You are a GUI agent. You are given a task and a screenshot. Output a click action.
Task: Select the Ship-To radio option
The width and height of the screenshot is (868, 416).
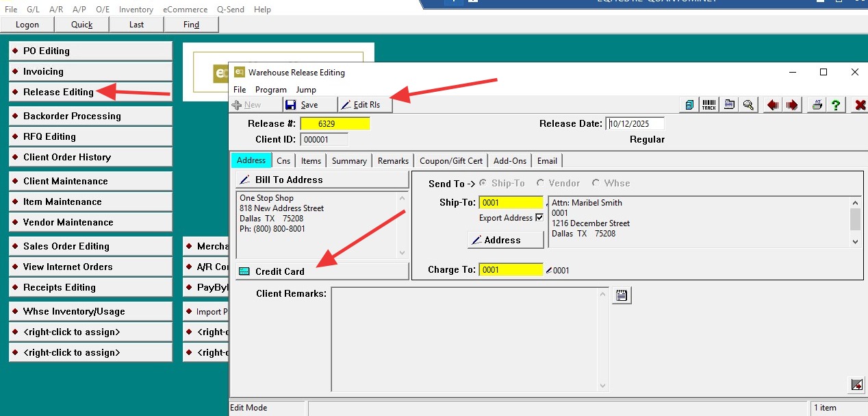click(483, 183)
